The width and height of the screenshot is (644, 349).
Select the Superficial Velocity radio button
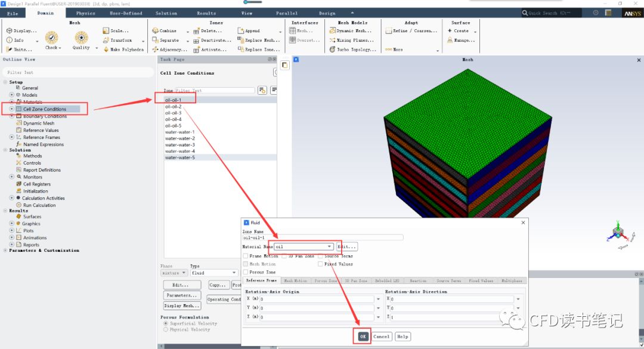[x=166, y=323]
